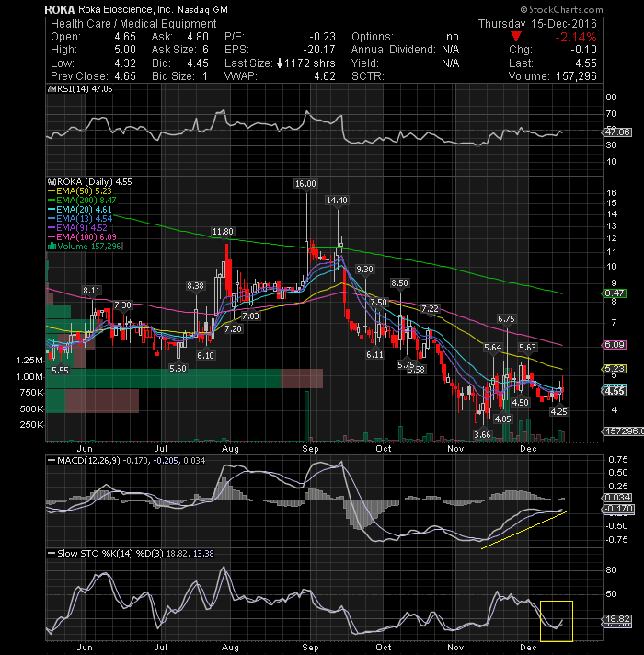Click the 8.47 EMA200 axis tag
This screenshot has height=655, width=644.
pos(615,293)
